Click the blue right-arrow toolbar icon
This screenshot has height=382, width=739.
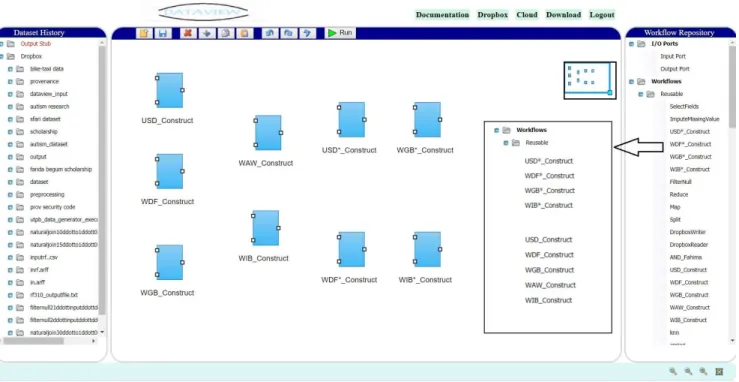click(206, 33)
